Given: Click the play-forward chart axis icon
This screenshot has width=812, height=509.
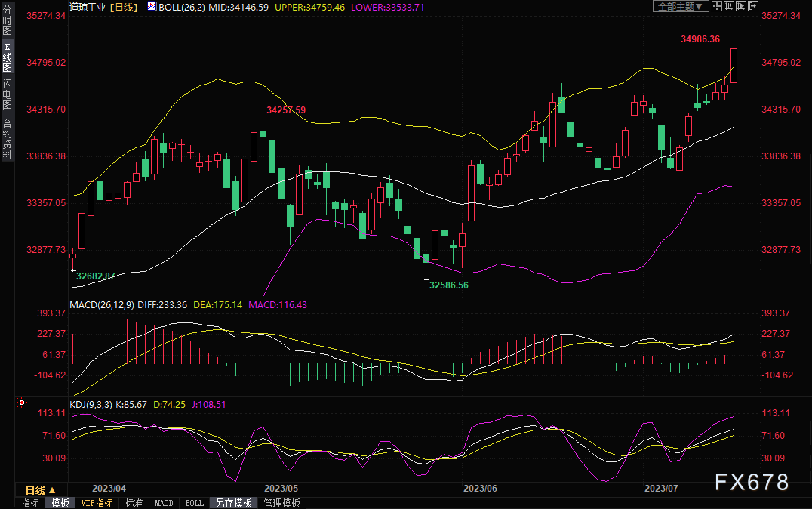Looking at the screenshot, I should pos(740,6).
